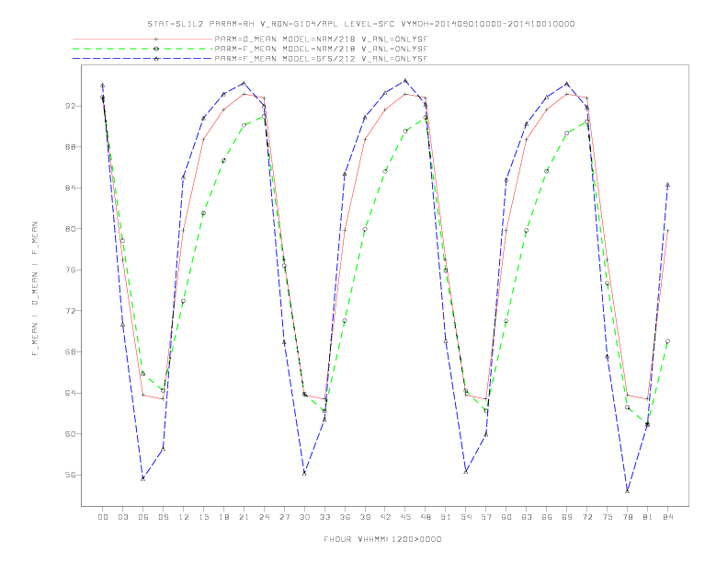Click the x-axis tick label 12
The image size is (728, 563).
[x=184, y=517]
